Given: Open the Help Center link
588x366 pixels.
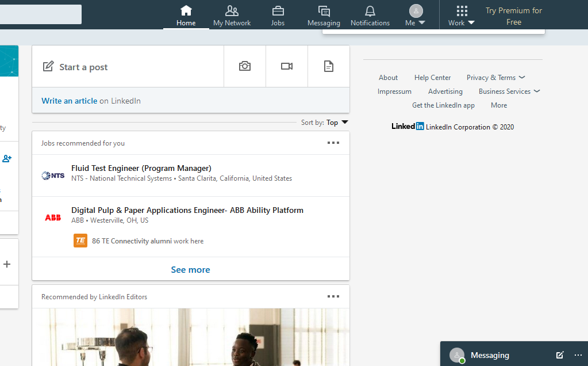Looking at the screenshot, I should point(432,77).
